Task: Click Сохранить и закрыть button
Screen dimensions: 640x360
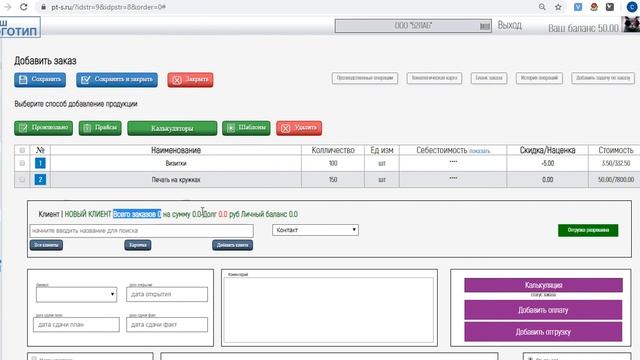Action: (x=117, y=80)
